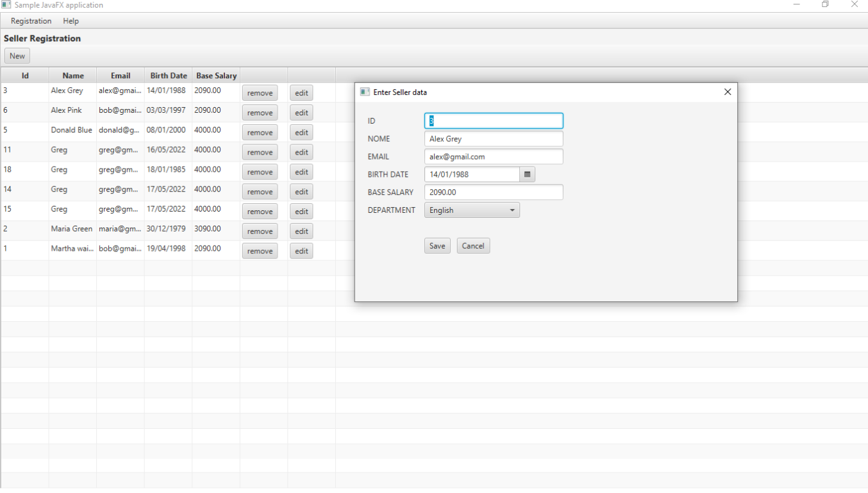This screenshot has width=868, height=493.
Task: Open the calendar icon beside Birth Date
Action: pos(526,174)
